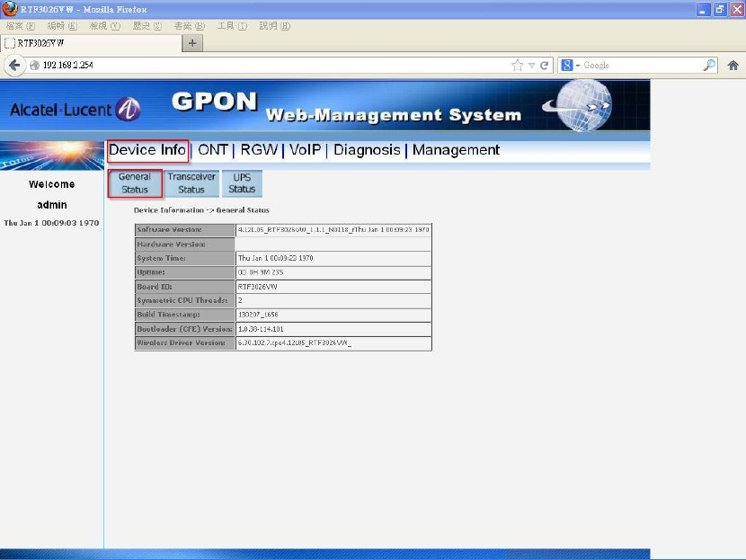The image size is (746, 560).
Task: Select the Transceiver Status button
Action: click(191, 183)
